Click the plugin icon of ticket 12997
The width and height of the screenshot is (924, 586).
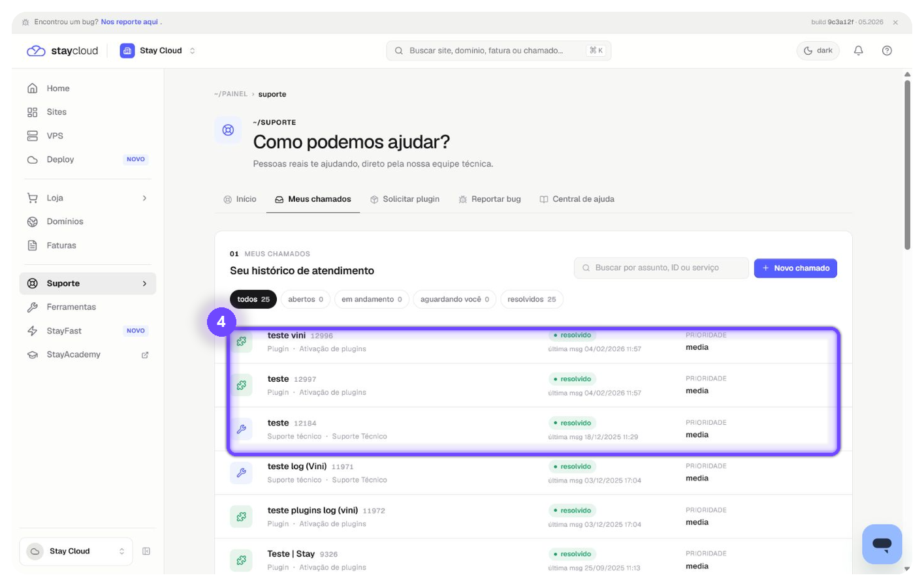(242, 385)
